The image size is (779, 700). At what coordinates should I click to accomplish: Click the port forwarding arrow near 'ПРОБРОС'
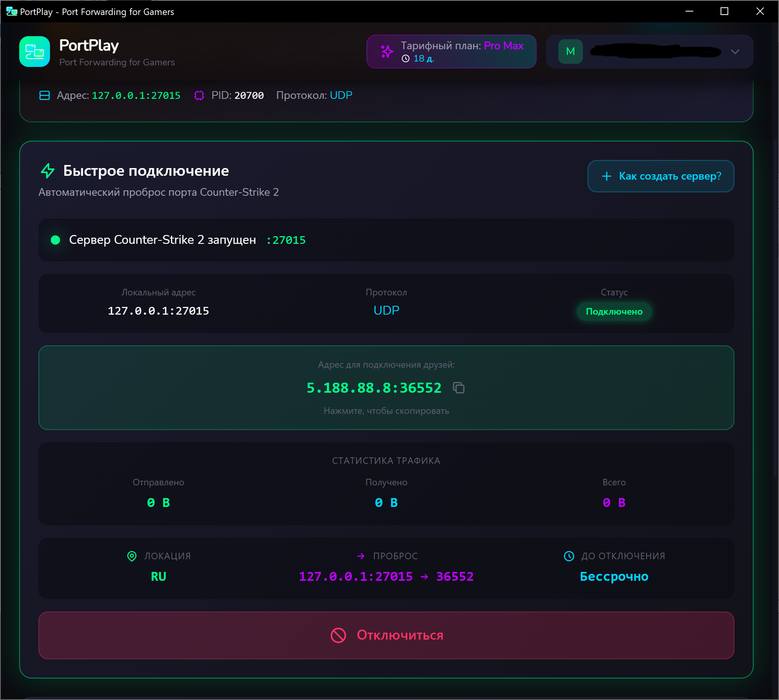[361, 556]
